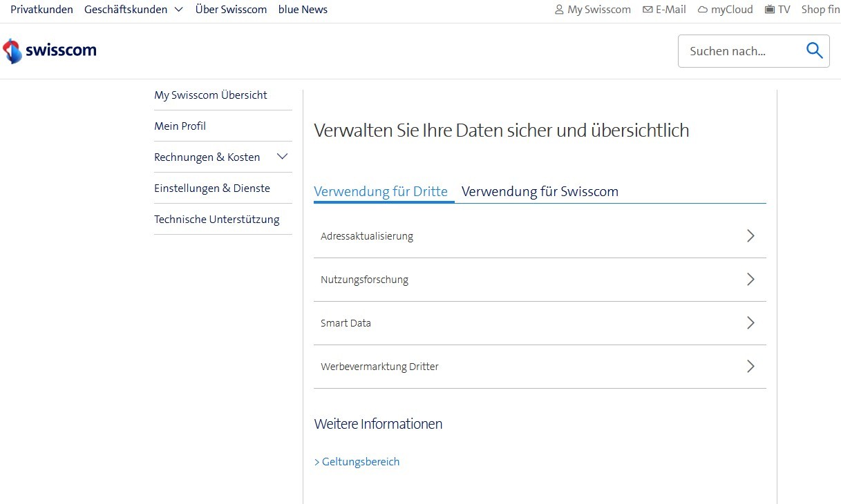Open Einstellungen & Dienste in sidebar
Viewport: 841px width, 504px height.
coord(212,188)
